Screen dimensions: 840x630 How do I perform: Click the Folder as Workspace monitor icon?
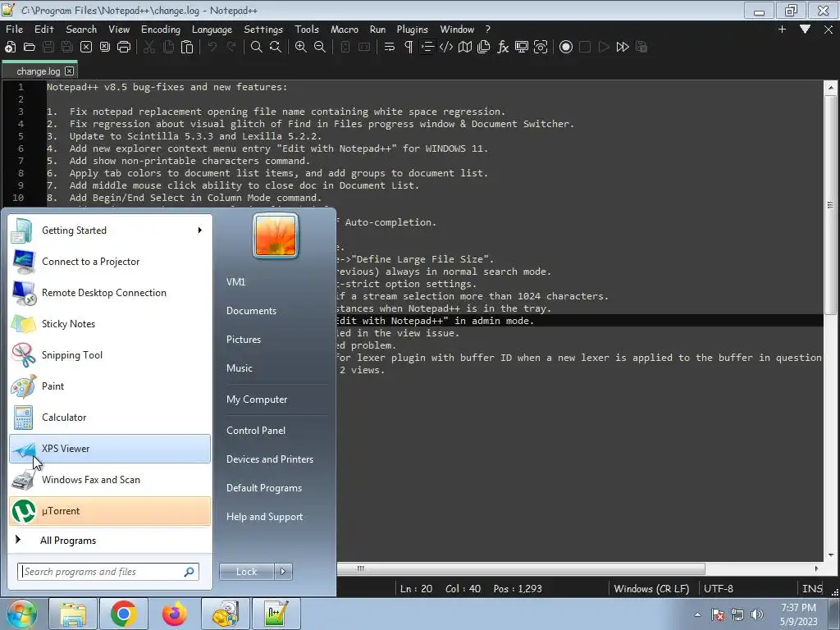(x=521, y=47)
